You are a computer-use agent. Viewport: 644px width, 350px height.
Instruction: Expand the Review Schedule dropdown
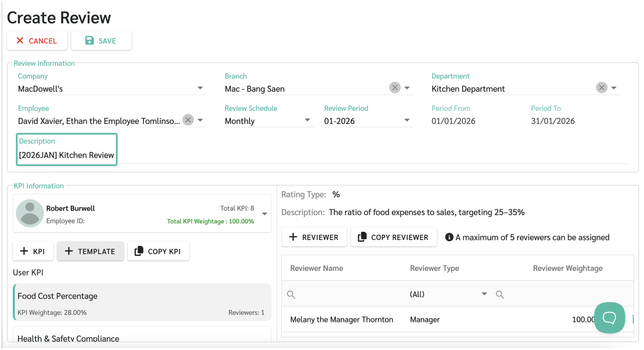point(307,120)
